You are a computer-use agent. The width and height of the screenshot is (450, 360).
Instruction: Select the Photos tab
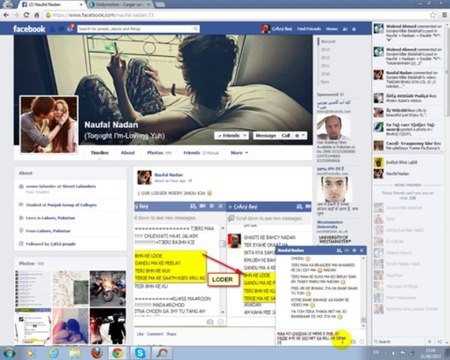pyautogui.click(x=159, y=153)
